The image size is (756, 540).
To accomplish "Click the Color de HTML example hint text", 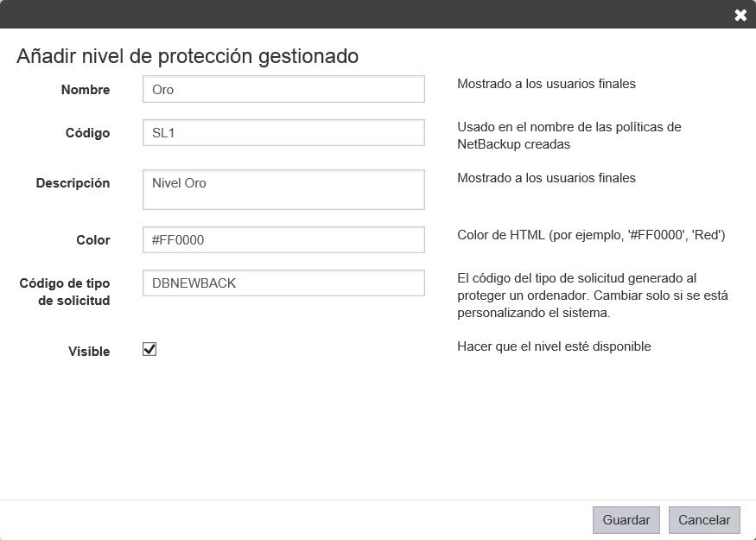I will coord(591,235).
